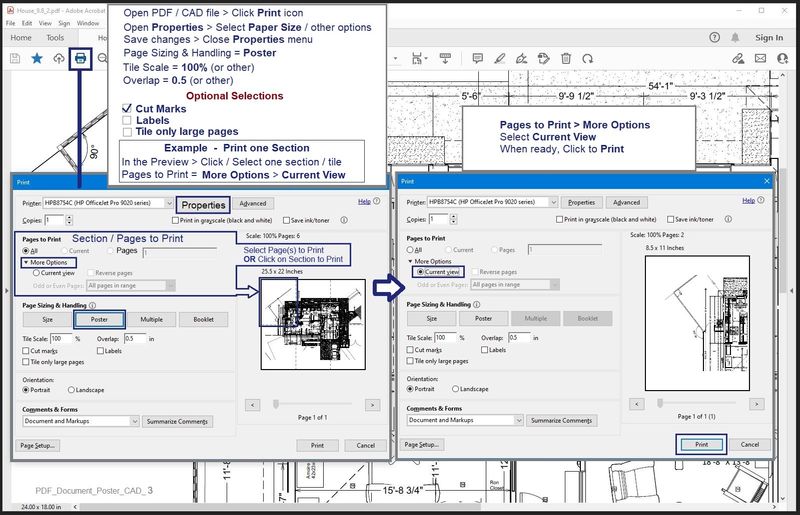Choose Portrait orientation in right Print dialog
This screenshot has width=800, height=515.
410,389
